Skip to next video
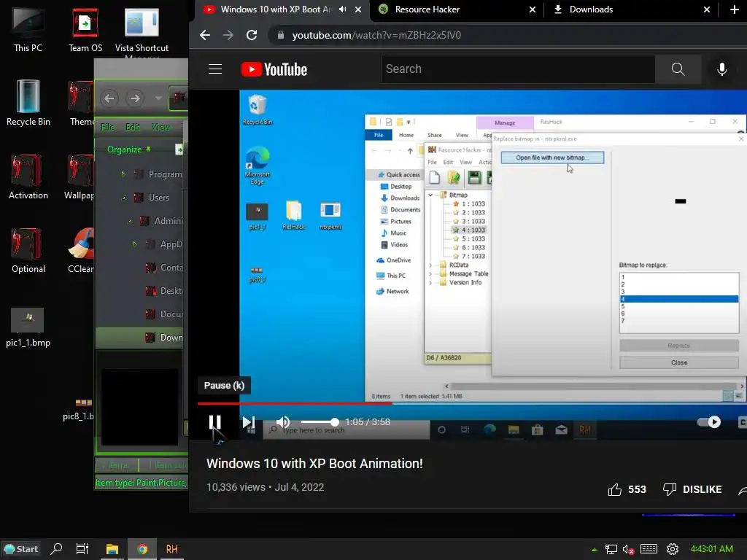This screenshot has height=560, width=747. pyautogui.click(x=248, y=422)
